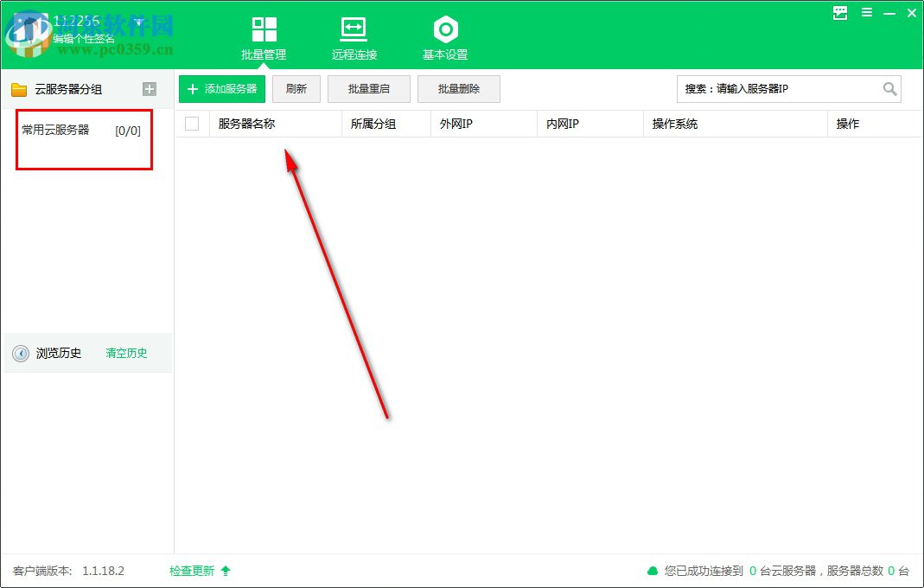924x588 pixels.
Task: Select the 常用云服务器 group
Action: point(81,131)
